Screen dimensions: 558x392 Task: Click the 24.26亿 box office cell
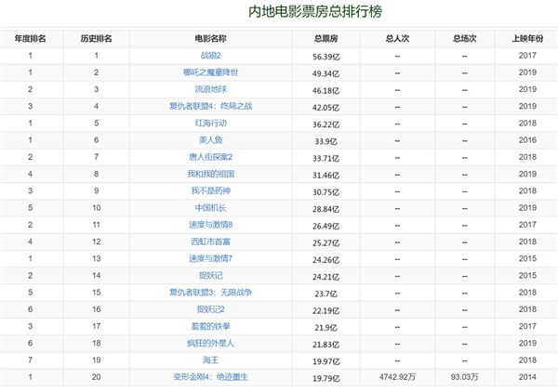(326, 260)
